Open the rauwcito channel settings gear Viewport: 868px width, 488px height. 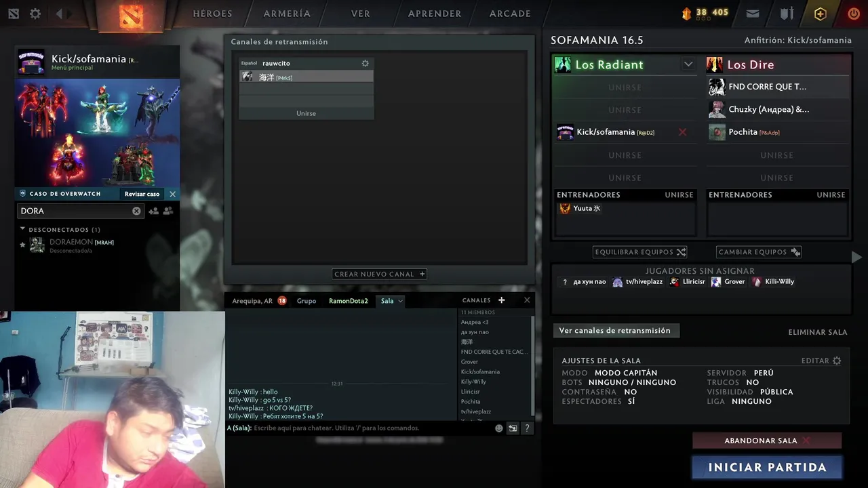pyautogui.click(x=366, y=63)
